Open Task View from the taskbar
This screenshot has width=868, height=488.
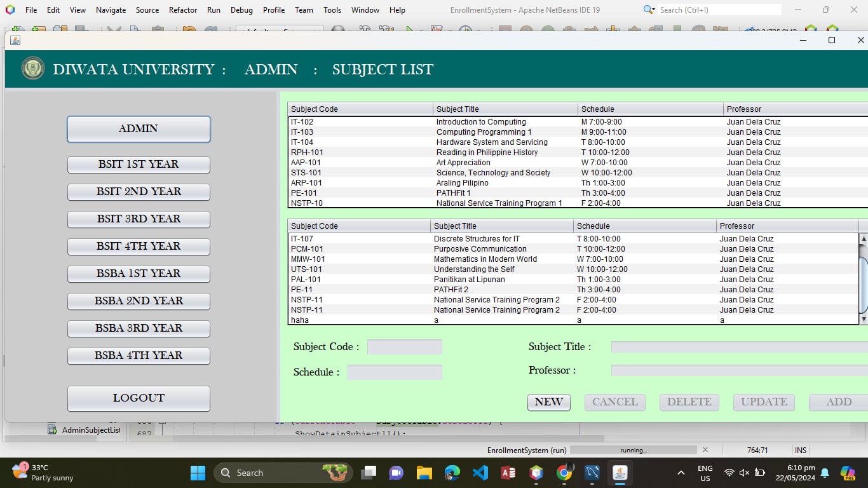click(x=369, y=473)
